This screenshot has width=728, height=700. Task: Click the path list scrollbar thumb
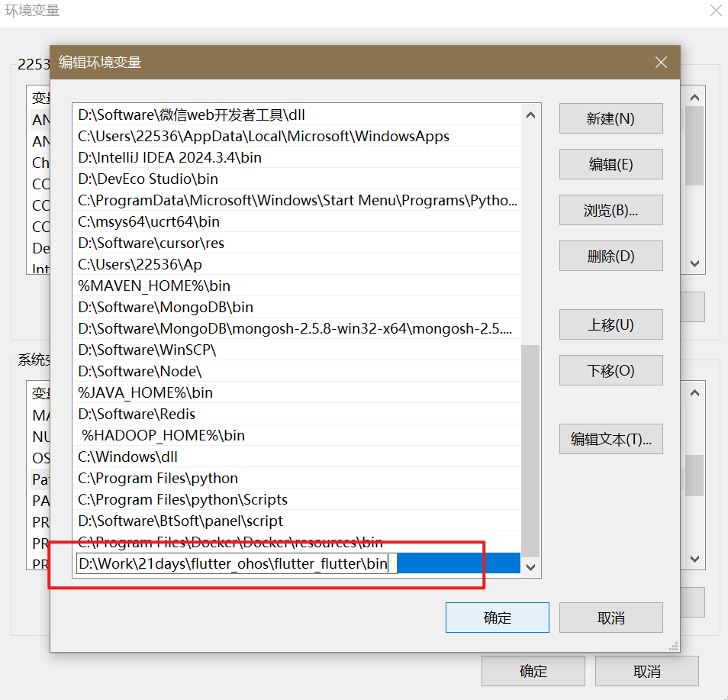click(x=530, y=450)
